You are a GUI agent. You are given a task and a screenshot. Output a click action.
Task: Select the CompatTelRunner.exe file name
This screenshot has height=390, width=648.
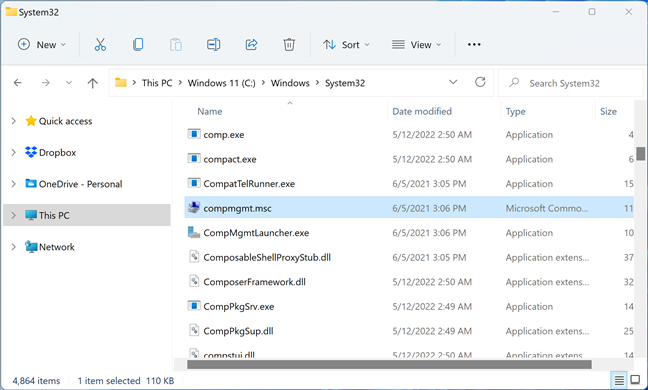[249, 184]
